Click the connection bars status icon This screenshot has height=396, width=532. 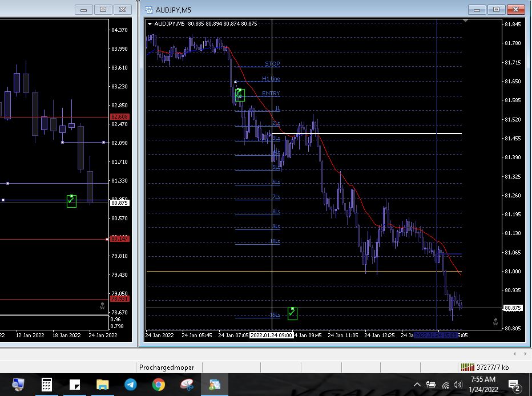(467, 367)
